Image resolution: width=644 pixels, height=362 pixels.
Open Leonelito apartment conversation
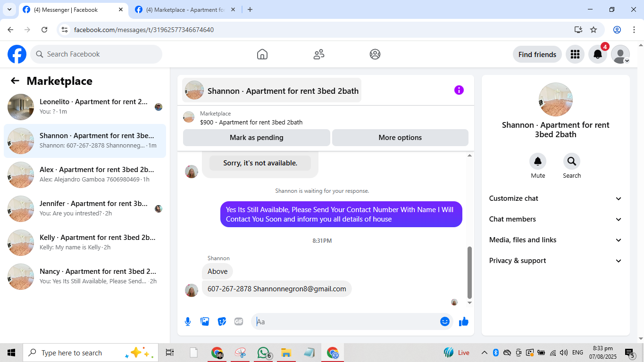pos(85,107)
